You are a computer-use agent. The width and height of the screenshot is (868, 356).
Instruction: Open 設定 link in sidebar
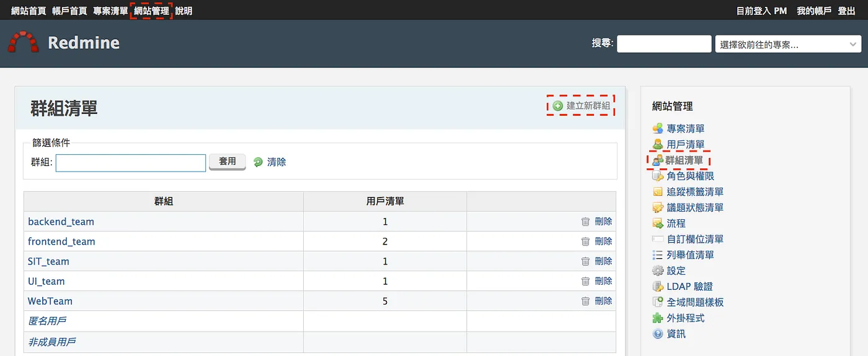(676, 271)
